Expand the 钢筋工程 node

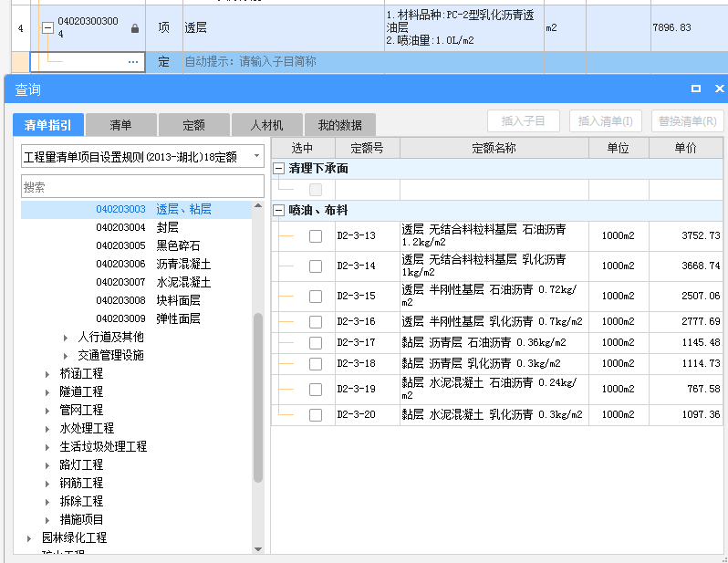[47, 484]
